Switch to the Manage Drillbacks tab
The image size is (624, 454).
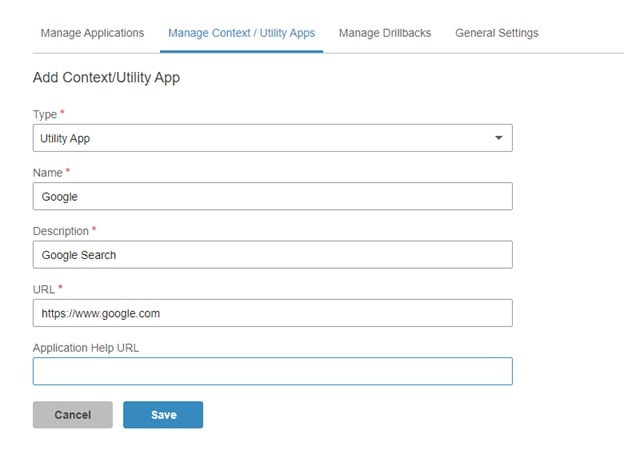pos(385,33)
